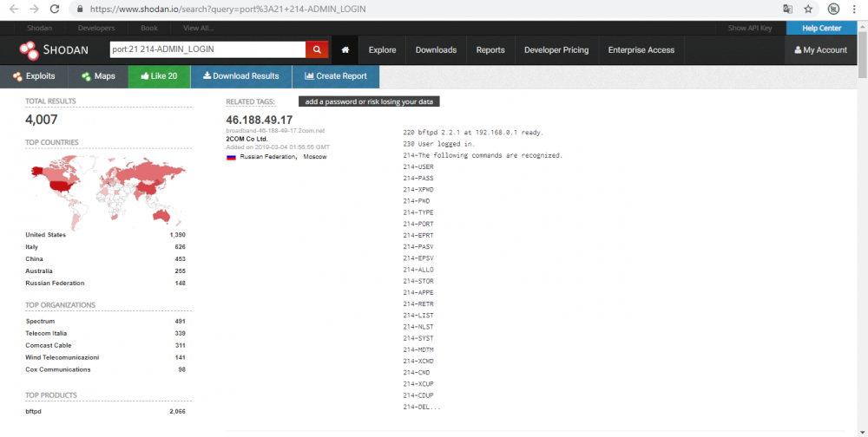Click the scrollbar up arrow
The width and height of the screenshot is (868, 437).
pos(863,25)
